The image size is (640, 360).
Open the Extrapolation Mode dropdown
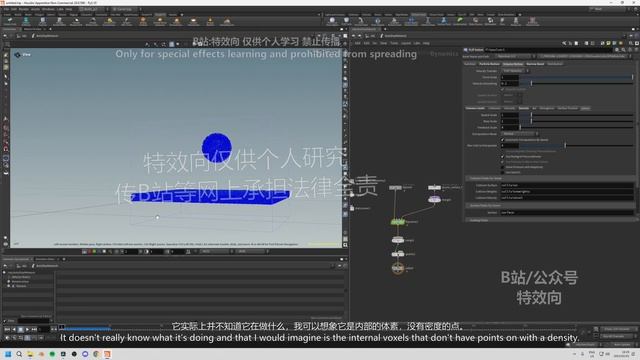point(519,133)
